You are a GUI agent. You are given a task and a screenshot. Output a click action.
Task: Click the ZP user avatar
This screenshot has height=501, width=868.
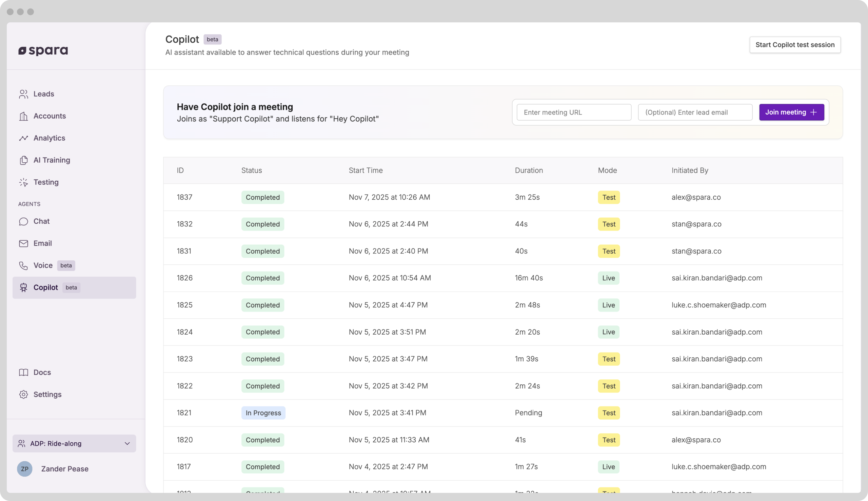[x=25, y=469]
